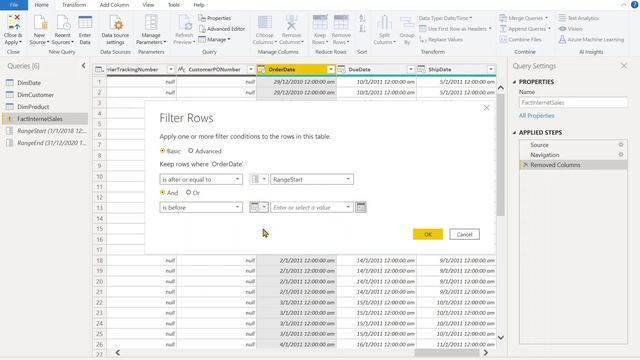The width and height of the screenshot is (640, 360).
Task: Select the Basic filter mode
Action: [x=162, y=151]
